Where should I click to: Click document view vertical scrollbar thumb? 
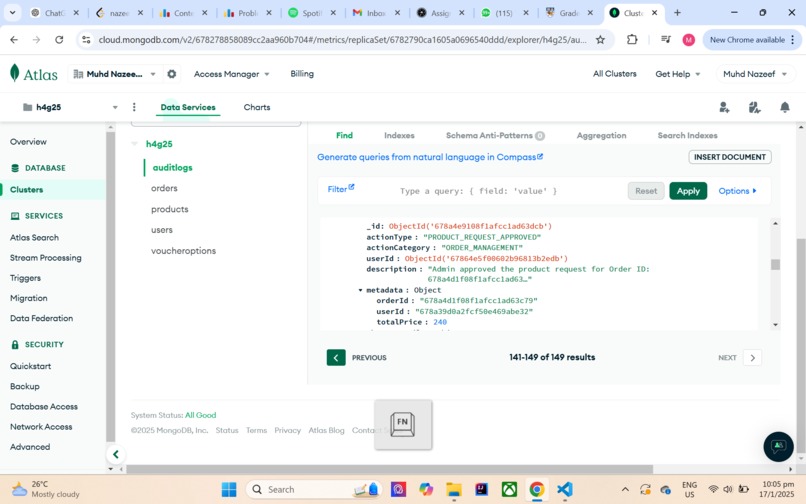point(775,264)
